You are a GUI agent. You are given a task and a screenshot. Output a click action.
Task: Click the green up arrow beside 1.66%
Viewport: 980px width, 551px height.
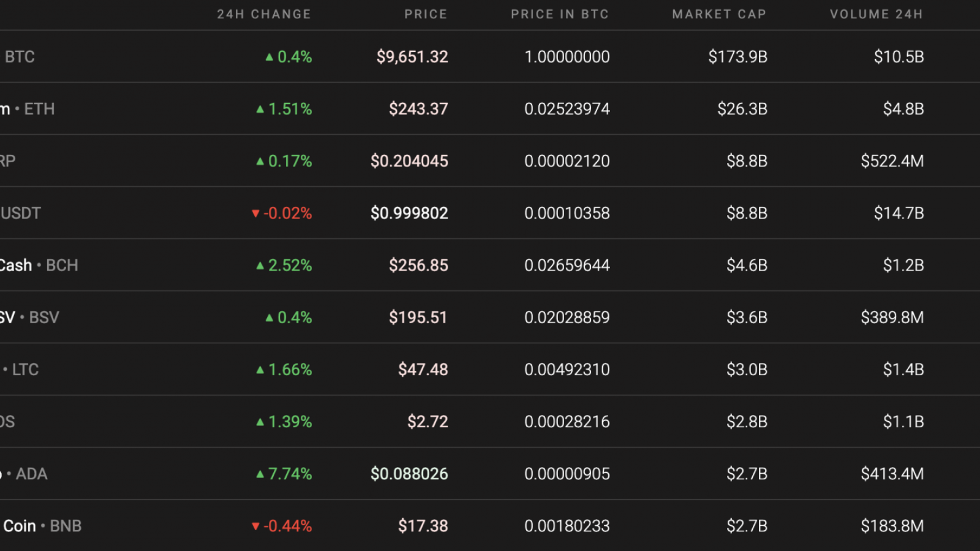pyautogui.click(x=260, y=369)
